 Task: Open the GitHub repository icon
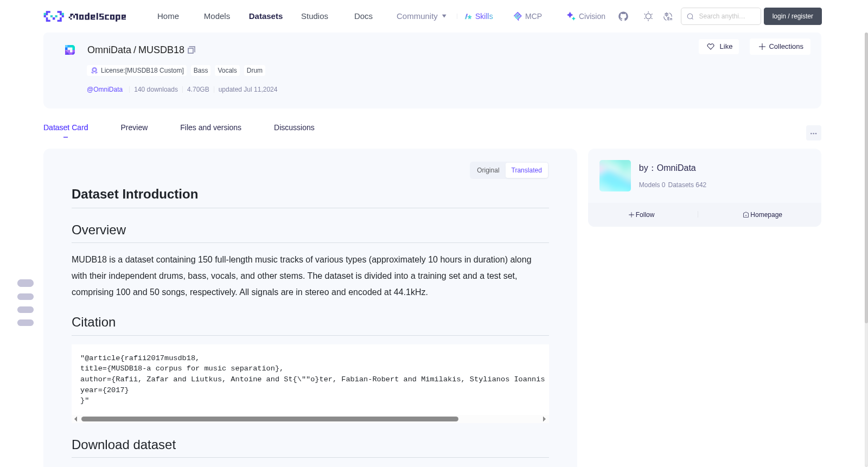click(x=623, y=16)
